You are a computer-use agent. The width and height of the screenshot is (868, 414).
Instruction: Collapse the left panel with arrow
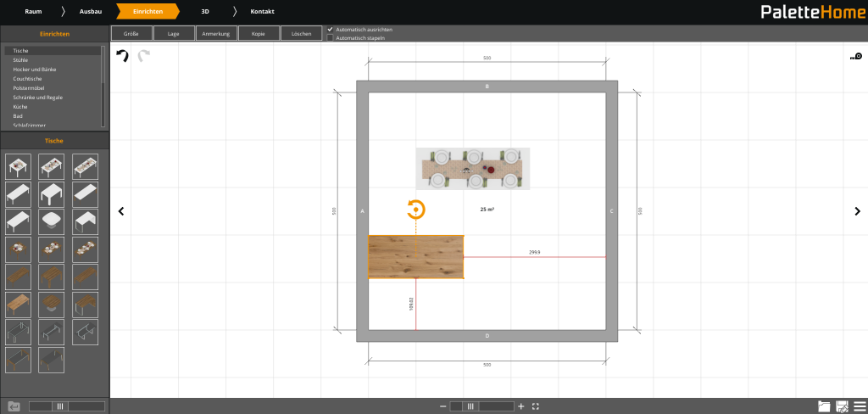point(120,211)
